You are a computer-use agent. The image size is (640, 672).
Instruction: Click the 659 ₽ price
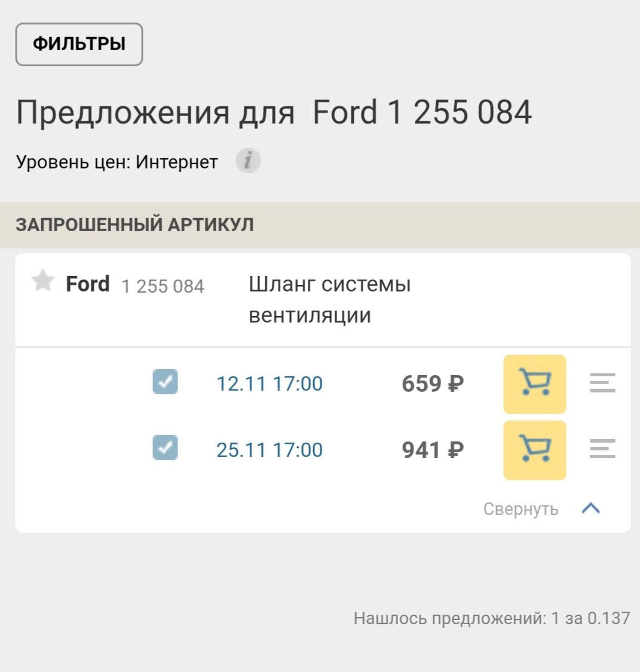[x=433, y=383]
